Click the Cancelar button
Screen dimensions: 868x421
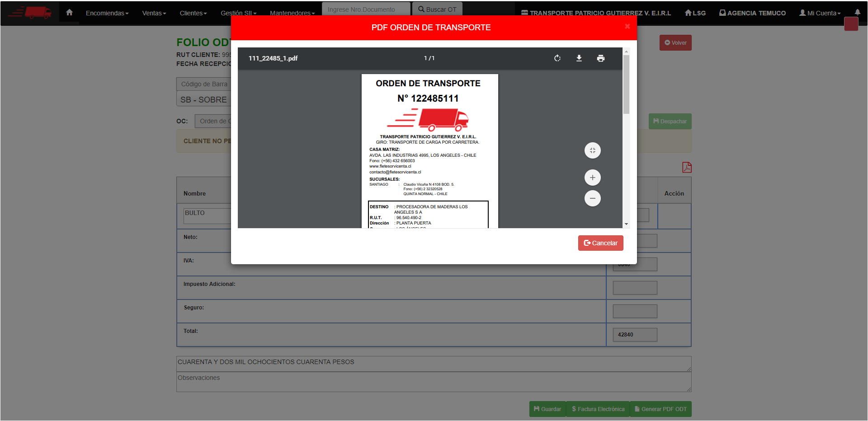pos(601,243)
